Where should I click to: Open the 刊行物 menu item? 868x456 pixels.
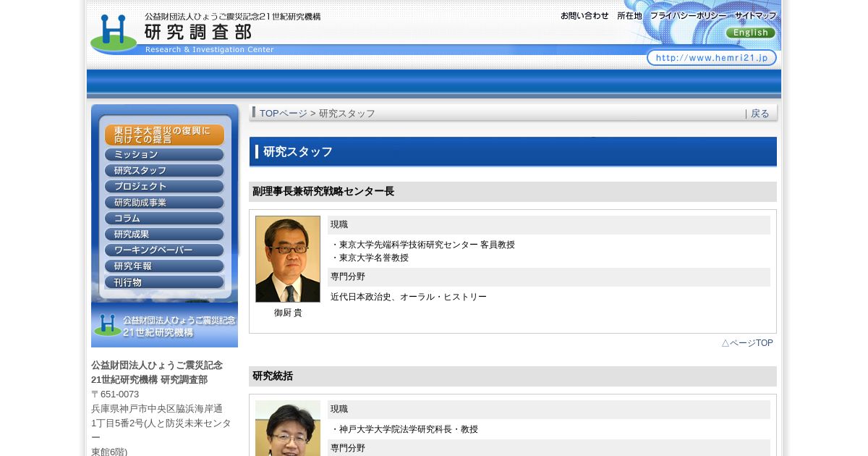[x=164, y=282]
